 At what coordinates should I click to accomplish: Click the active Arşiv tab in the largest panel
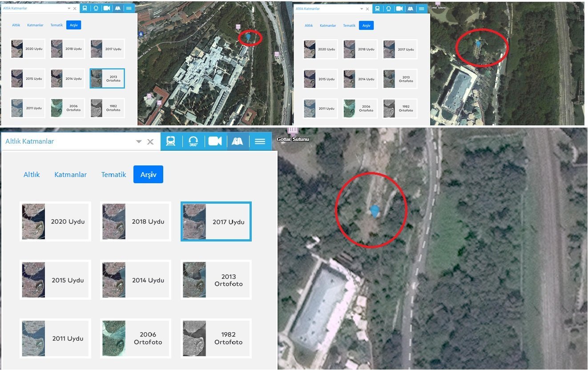[148, 174]
